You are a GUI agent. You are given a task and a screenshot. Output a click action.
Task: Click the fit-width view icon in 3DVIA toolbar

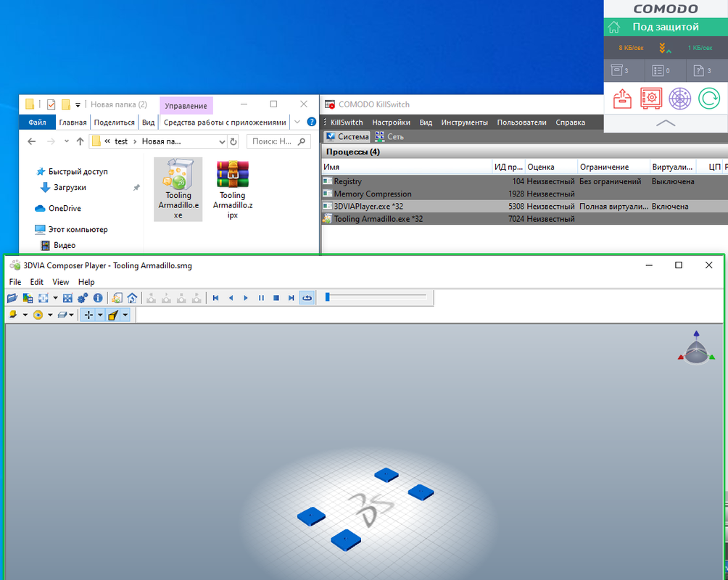tap(44, 298)
